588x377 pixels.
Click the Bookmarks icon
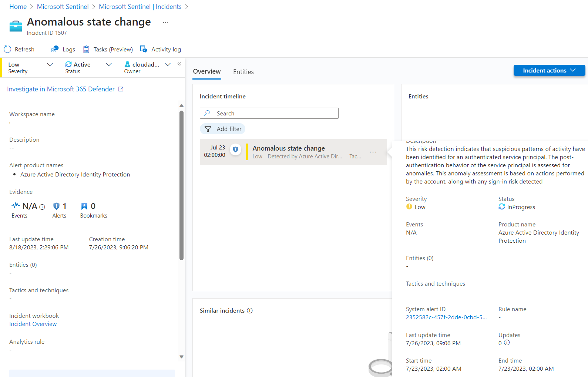[x=84, y=206]
